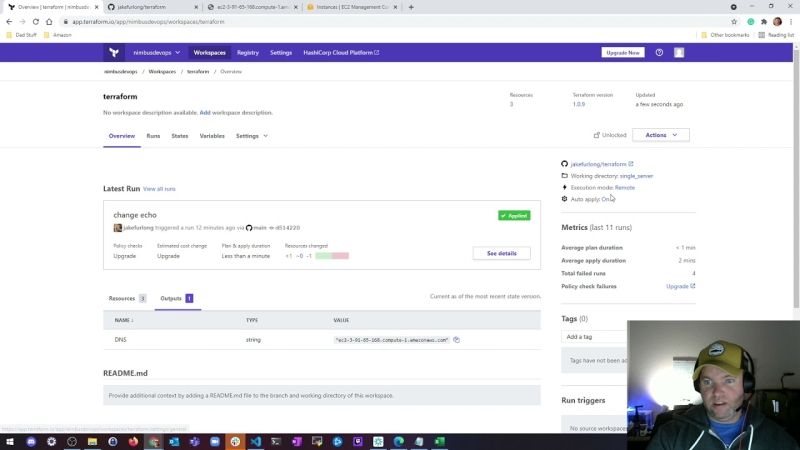Open the View all runs link
The image size is (800, 450).
click(159, 189)
